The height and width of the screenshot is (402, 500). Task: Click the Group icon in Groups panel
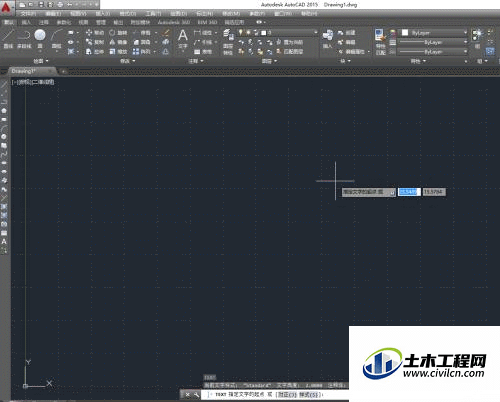click(x=478, y=38)
